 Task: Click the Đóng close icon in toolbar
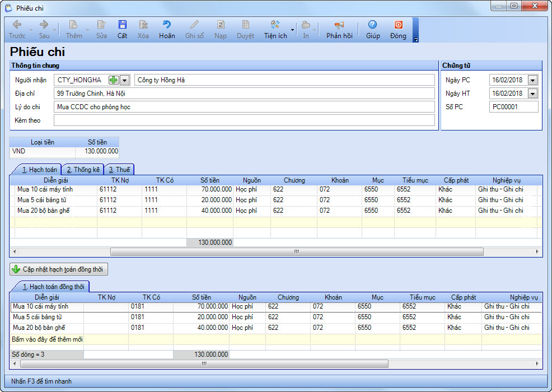(398, 25)
